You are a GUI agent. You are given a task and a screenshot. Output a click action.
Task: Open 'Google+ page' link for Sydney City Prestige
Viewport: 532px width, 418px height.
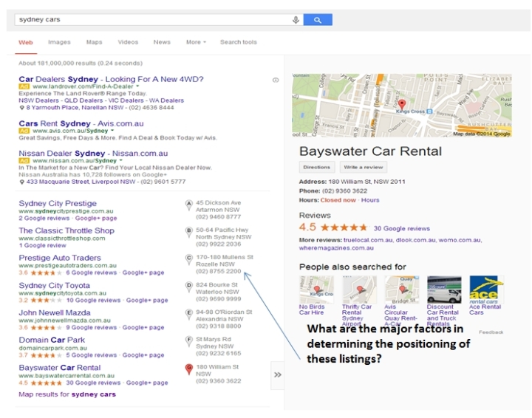[96, 219]
